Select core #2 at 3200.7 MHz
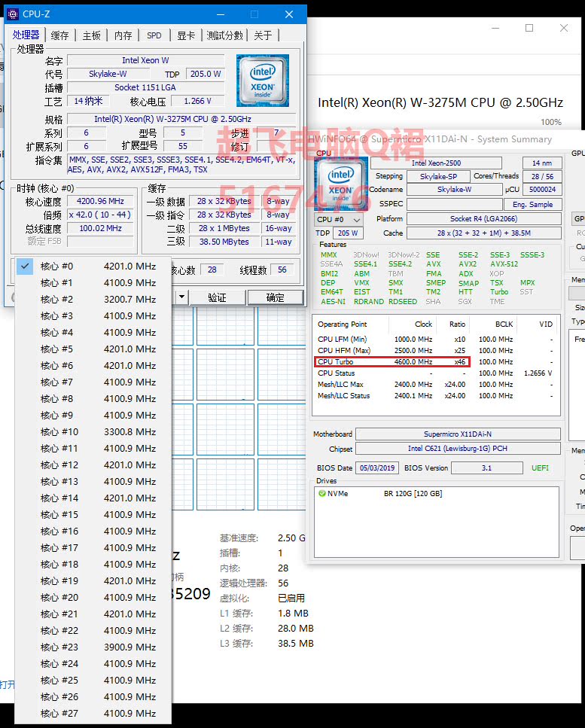The height and width of the screenshot is (728, 585). click(93, 300)
